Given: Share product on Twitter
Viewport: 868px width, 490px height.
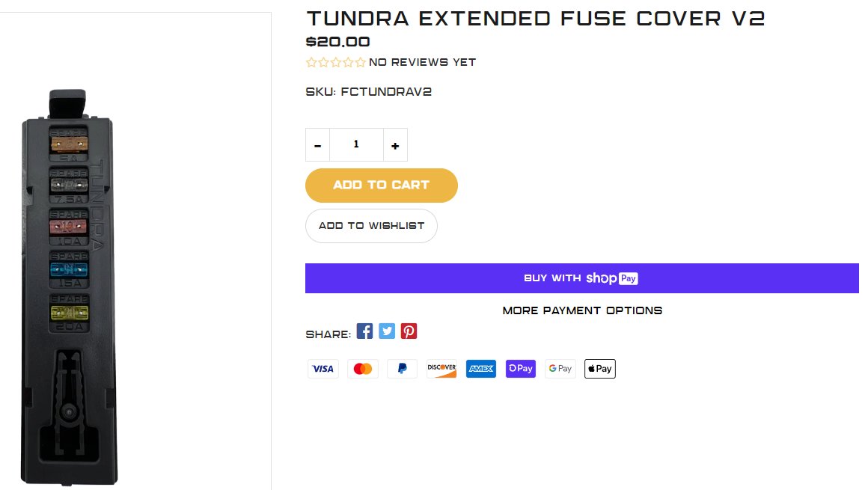Looking at the screenshot, I should (x=387, y=331).
